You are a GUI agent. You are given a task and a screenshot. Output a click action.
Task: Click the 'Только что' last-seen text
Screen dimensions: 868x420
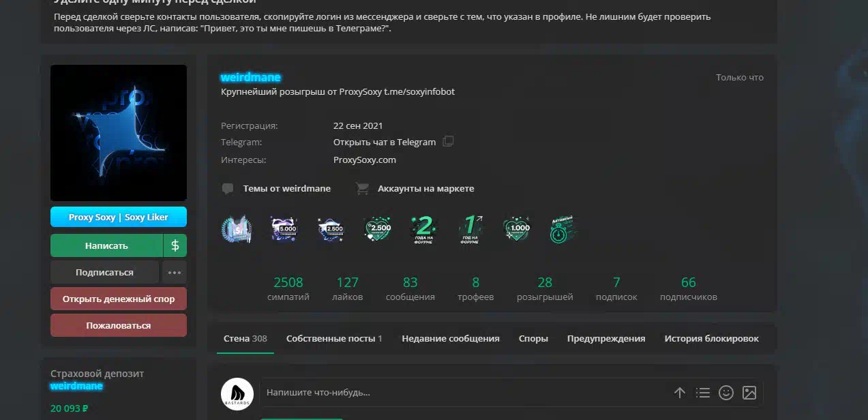tap(740, 78)
